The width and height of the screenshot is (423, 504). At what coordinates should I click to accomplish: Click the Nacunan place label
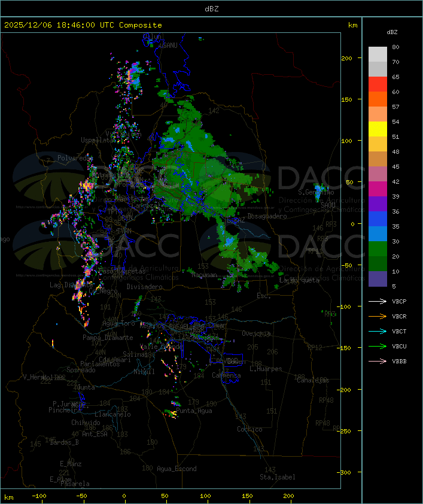[204, 275]
